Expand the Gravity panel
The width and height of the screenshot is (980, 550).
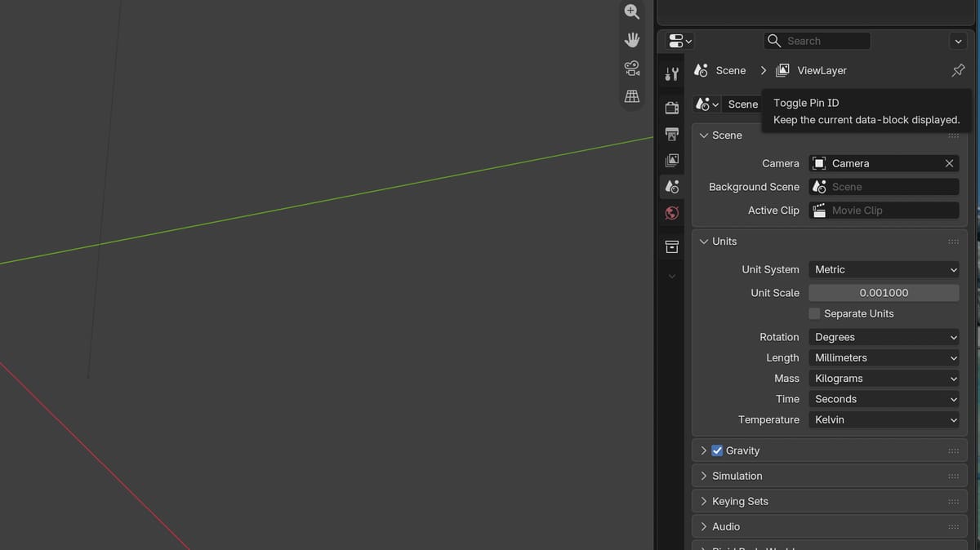[704, 450]
